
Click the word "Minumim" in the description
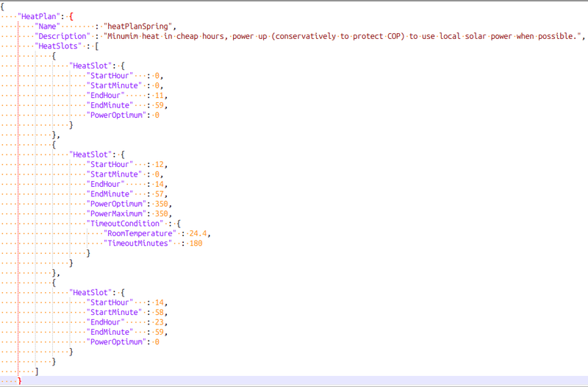pos(123,36)
